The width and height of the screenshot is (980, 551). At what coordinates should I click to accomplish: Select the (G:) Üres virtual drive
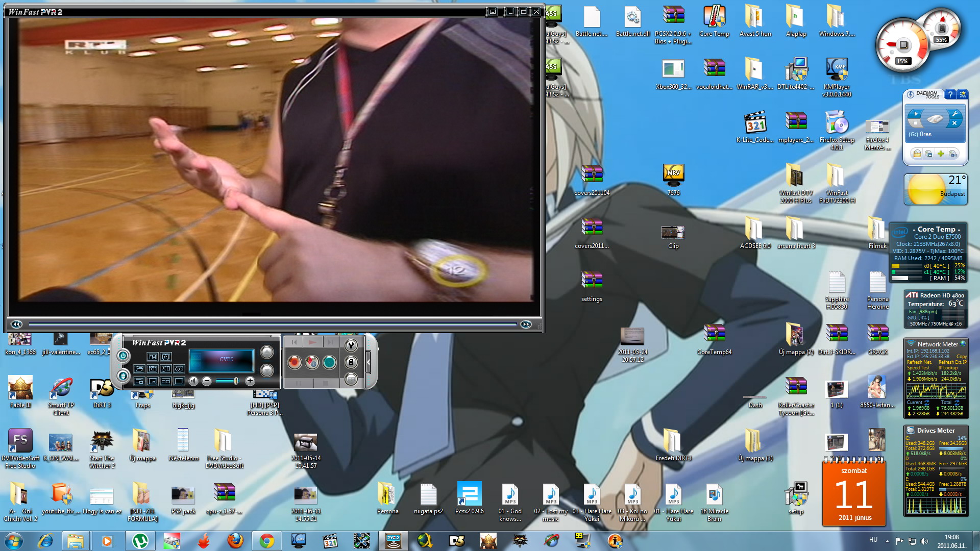pos(920,134)
